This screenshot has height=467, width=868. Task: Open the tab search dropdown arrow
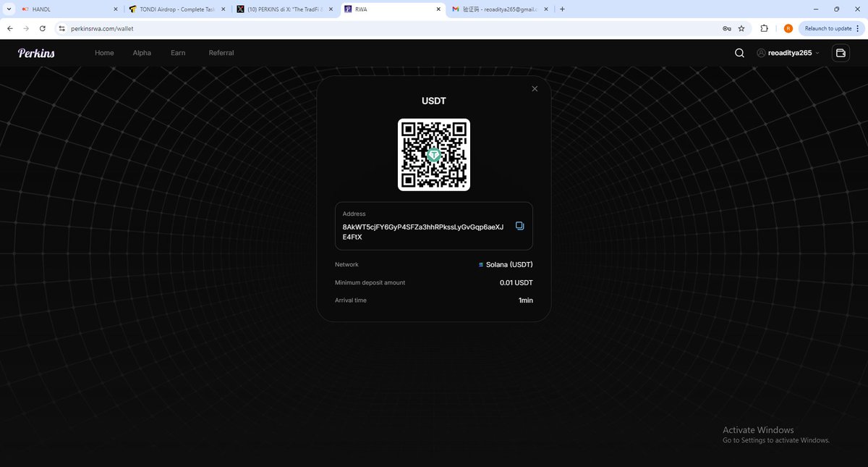click(7, 9)
